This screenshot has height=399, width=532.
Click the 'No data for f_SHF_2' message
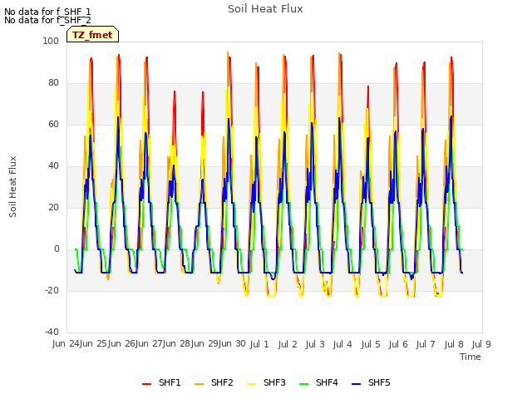coord(47,20)
